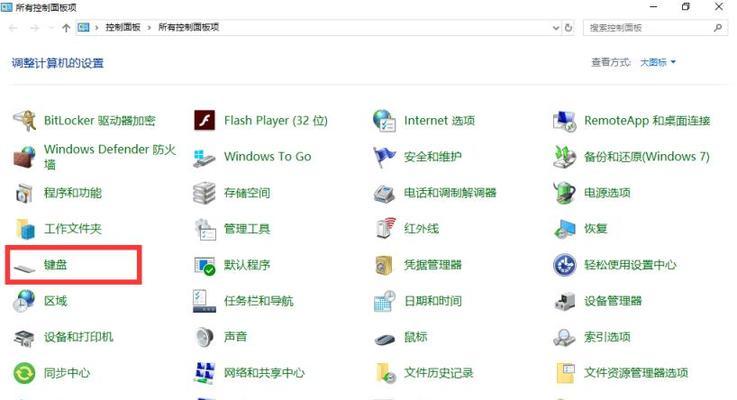Open the 声音 text link
The height and width of the screenshot is (400, 737).
pos(235,337)
